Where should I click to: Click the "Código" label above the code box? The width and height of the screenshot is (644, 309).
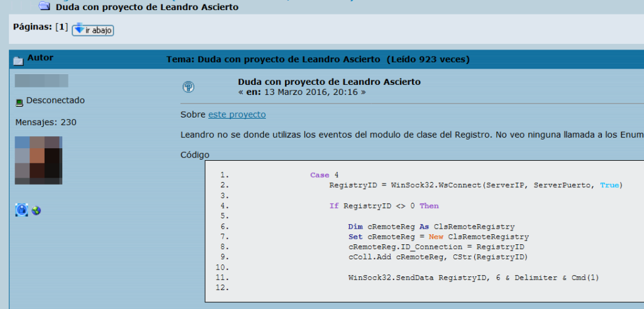pos(194,154)
